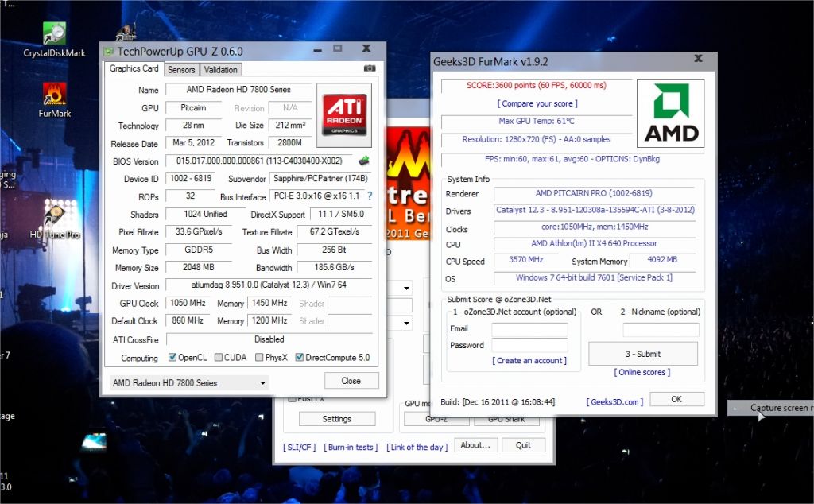Click the Bus Interface question mark
Viewport: 814px width, 504px height.
[x=370, y=196]
